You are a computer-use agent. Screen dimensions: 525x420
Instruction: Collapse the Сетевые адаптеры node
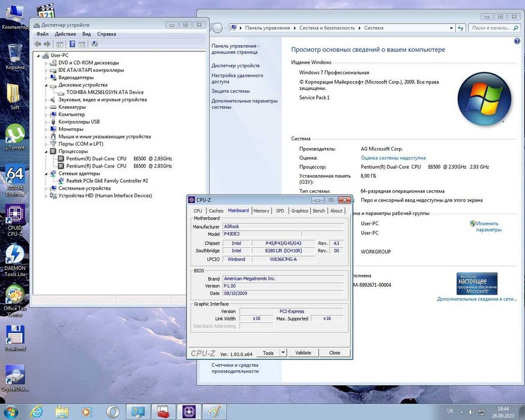[46, 173]
